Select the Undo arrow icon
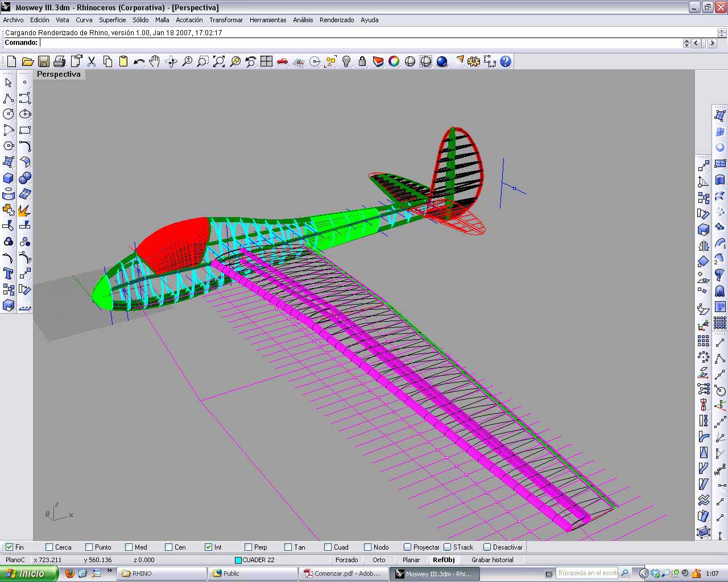The image size is (728, 582). [139, 61]
